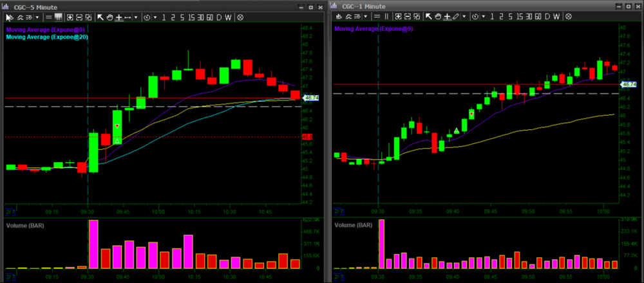Click the clock time-frame icon in 1 Minute chart
This screenshot has width=644, height=283.
pos(475,17)
